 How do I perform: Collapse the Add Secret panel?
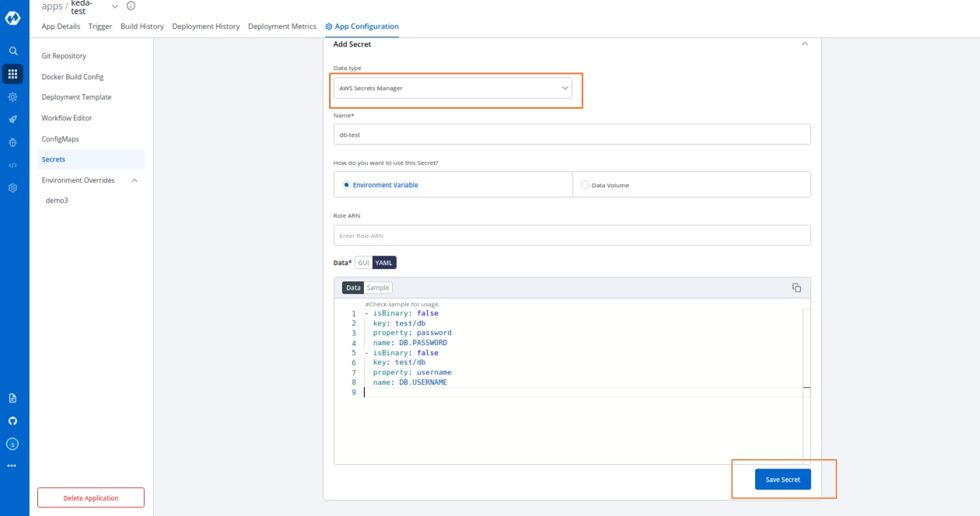click(804, 44)
